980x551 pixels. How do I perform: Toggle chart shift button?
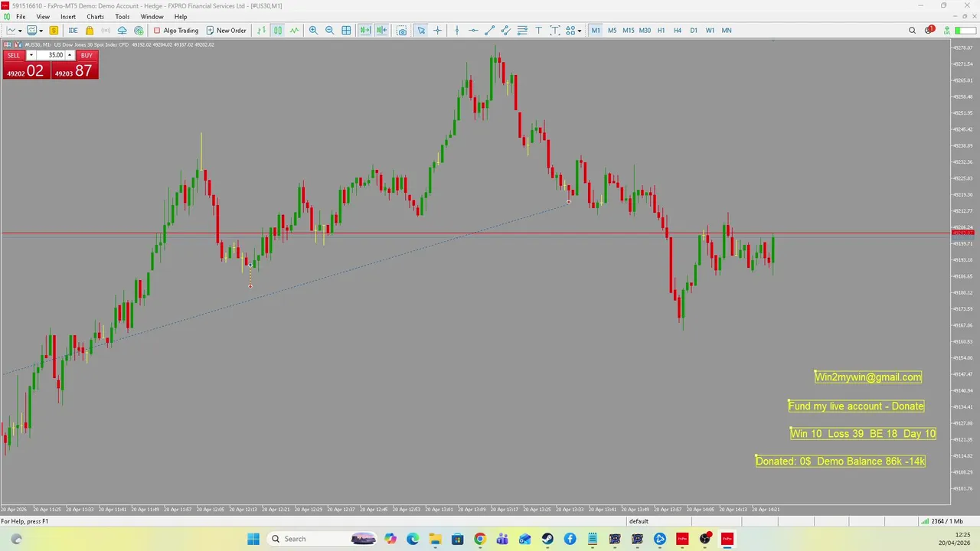381,31
